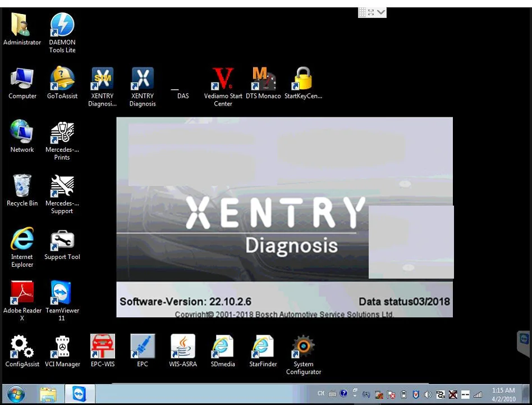Open Internet Explorer from the desktop

tap(22, 247)
